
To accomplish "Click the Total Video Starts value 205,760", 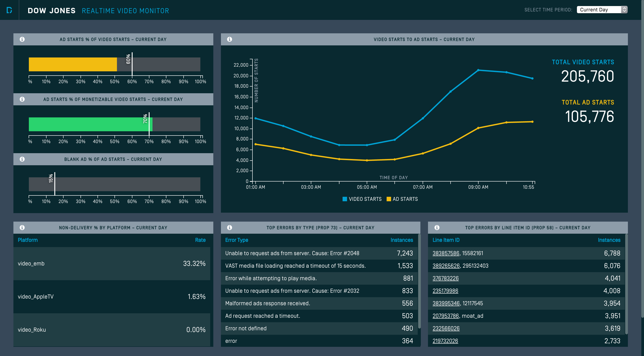I will pyautogui.click(x=587, y=76).
